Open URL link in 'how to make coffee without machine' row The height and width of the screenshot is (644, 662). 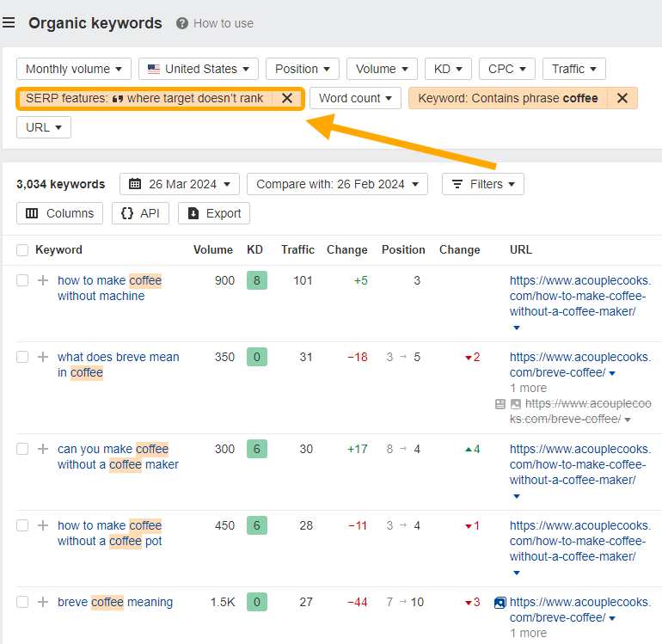(x=579, y=296)
